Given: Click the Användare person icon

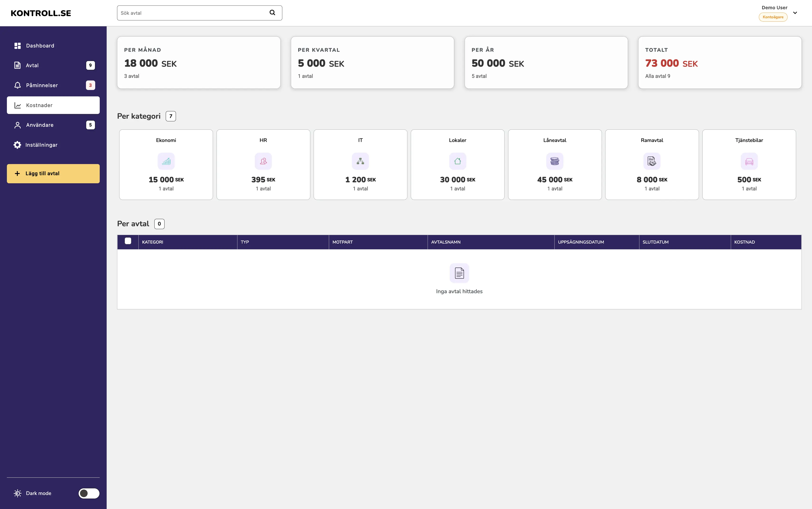Looking at the screenshot, I should [18, 125].
